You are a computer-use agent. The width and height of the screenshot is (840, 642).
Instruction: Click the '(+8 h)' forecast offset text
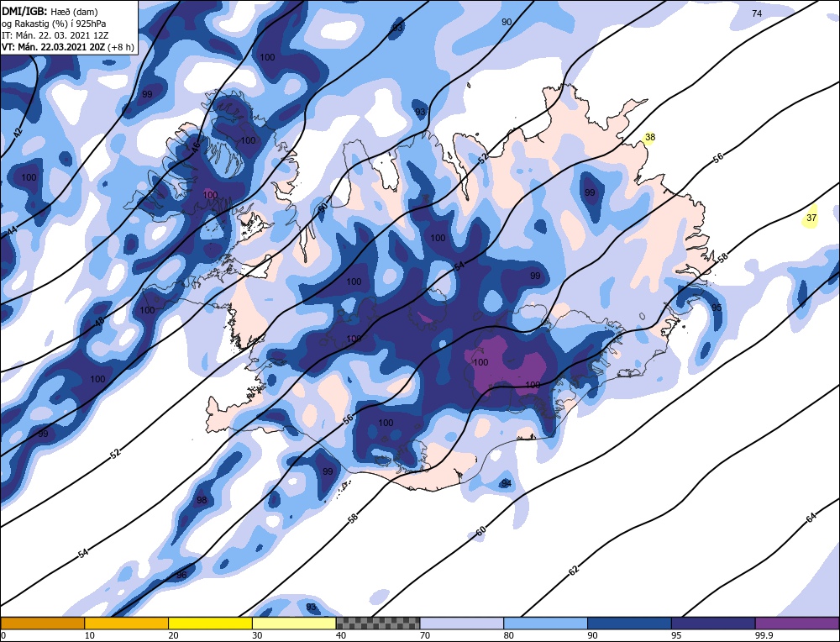coord(121,47)
